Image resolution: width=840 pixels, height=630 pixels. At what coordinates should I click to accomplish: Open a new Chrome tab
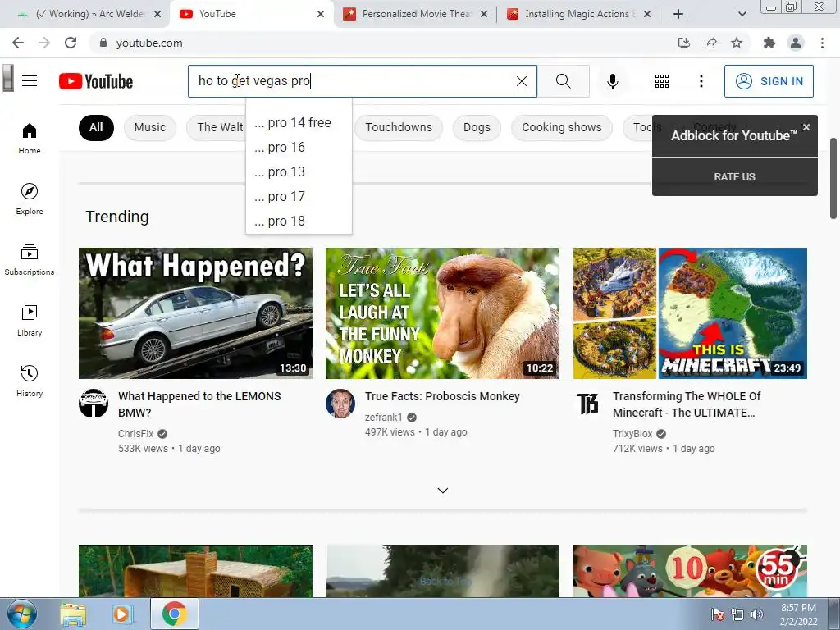tap(678, 14)
